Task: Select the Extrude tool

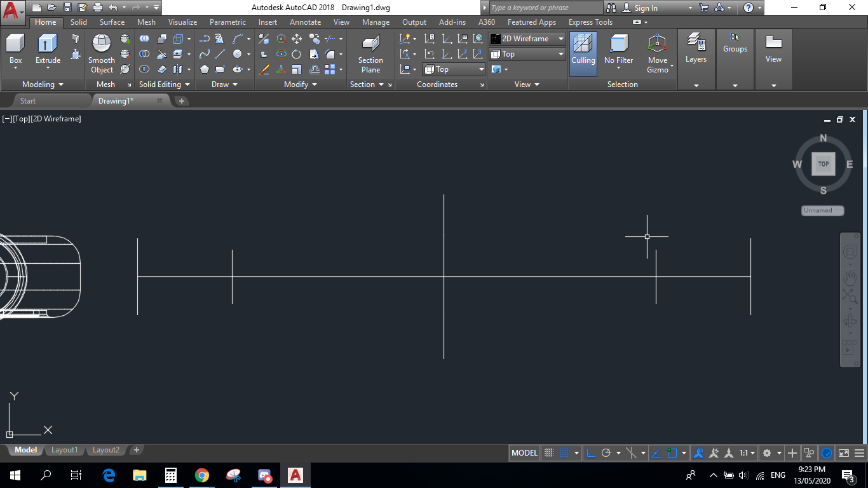Action: [48, 50]
